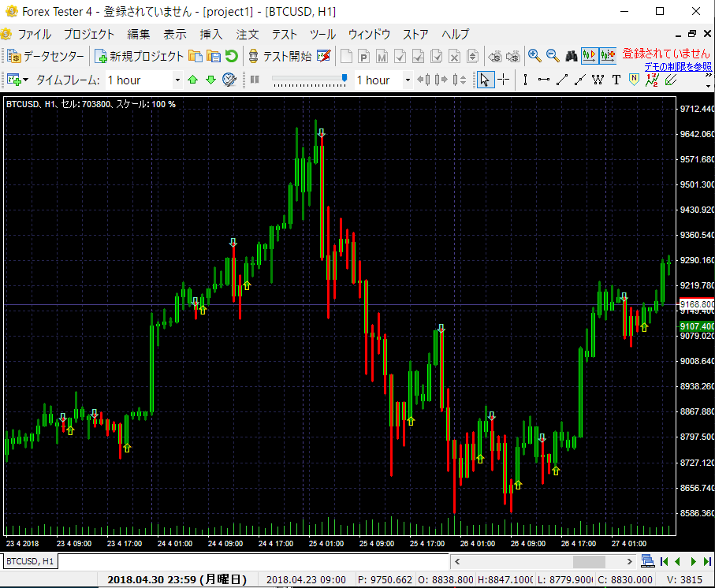This screenshot has width=715, height=588.
Task: Click the green chart scroll-forward arrow
Action: (x=693, y=561)
